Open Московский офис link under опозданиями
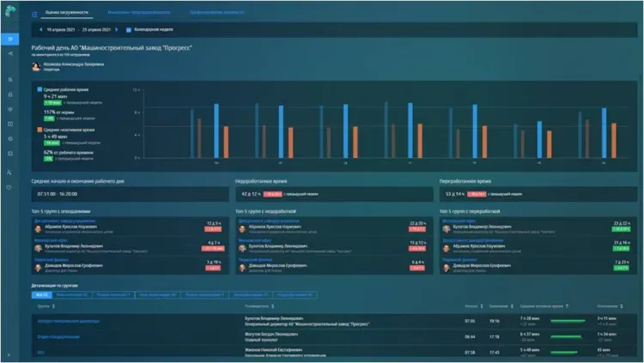 (49, 240)
